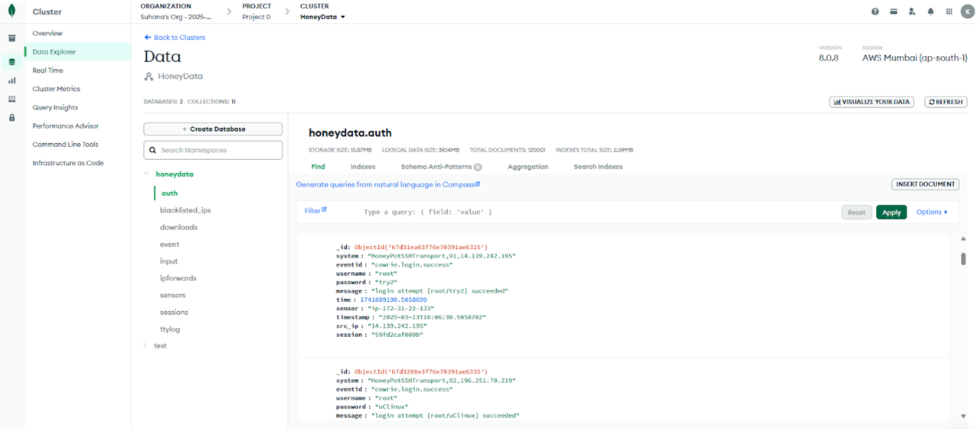Screen dimensions: 980x429
Task: Switch to Search Indexes tab
Action: tap(598, 166)
